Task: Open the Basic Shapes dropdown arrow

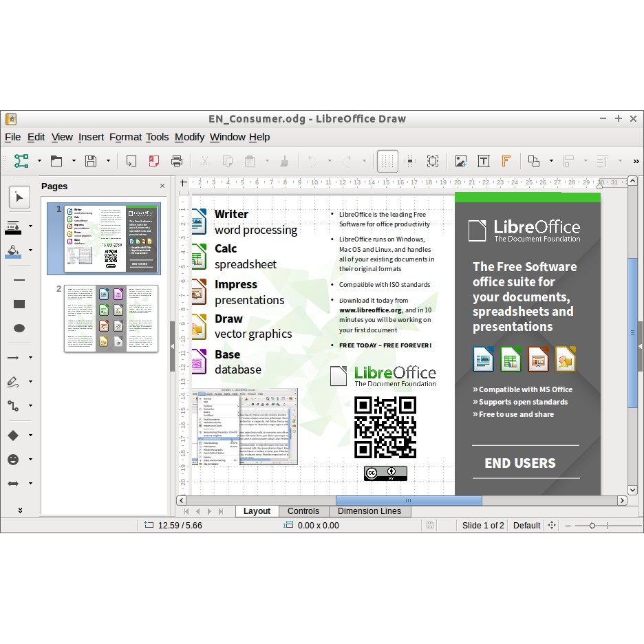Action: click(x=30, y=435)
